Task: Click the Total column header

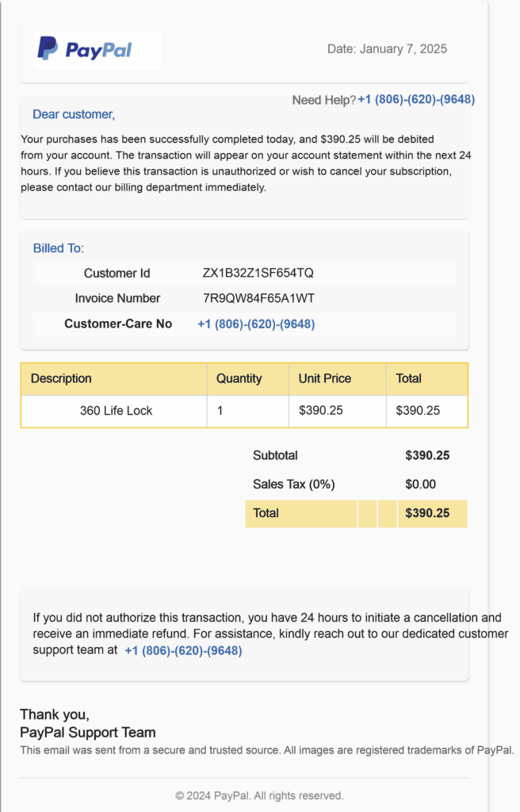Action: [x=409, y=379]
